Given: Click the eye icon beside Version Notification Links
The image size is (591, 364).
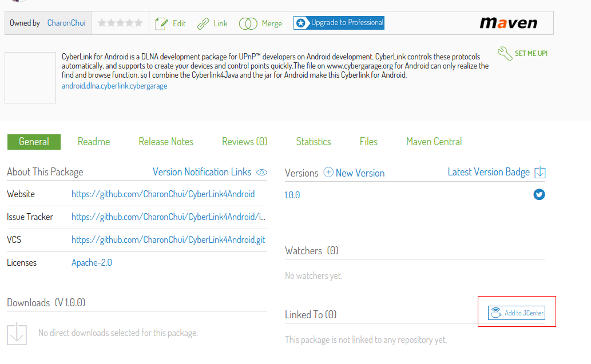Looking at the screenshot, I should coord(261,173).
